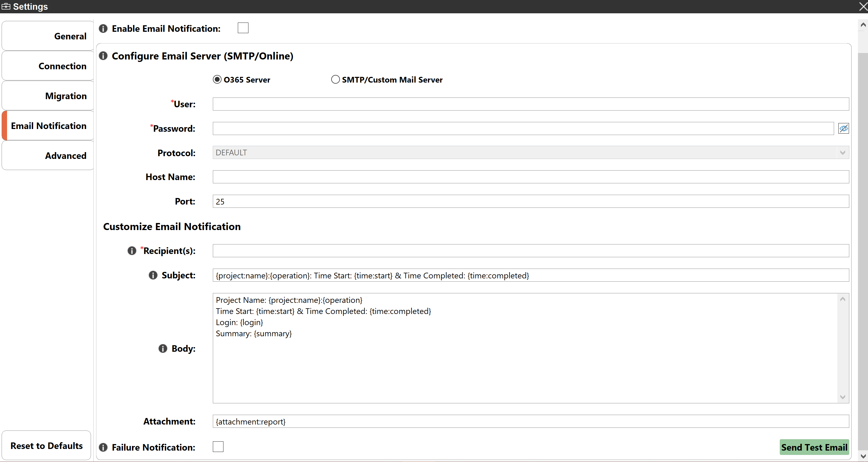868x462 pixels.
Task: Click the info icon beside Enable Email Notification
Action: tap(103, 28)
